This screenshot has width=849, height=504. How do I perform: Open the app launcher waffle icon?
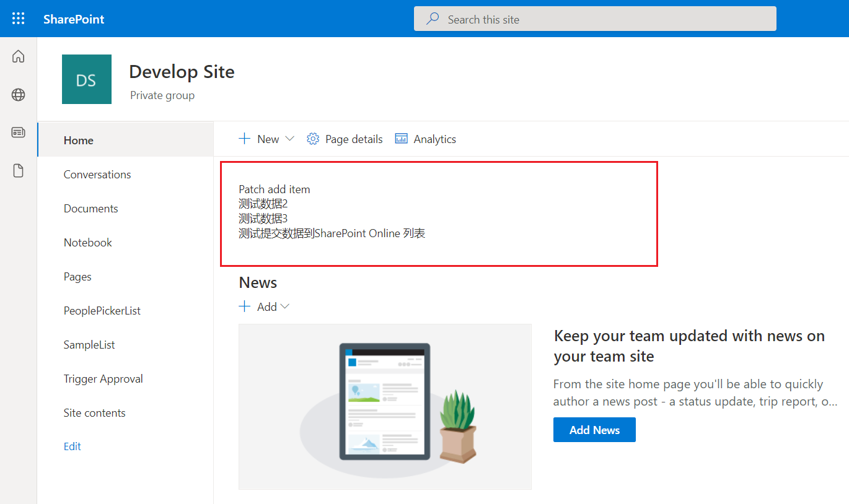(x=19, y=19)
